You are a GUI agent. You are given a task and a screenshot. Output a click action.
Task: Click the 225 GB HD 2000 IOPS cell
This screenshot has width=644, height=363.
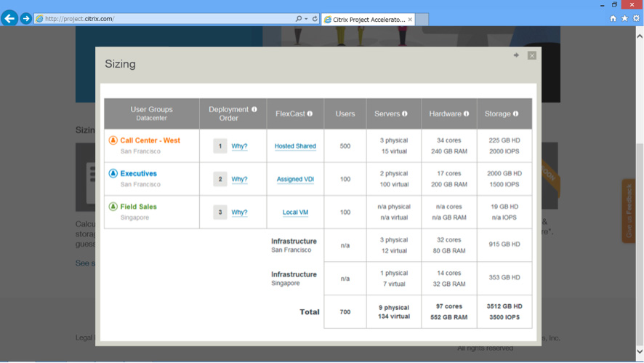click(504, 146)
